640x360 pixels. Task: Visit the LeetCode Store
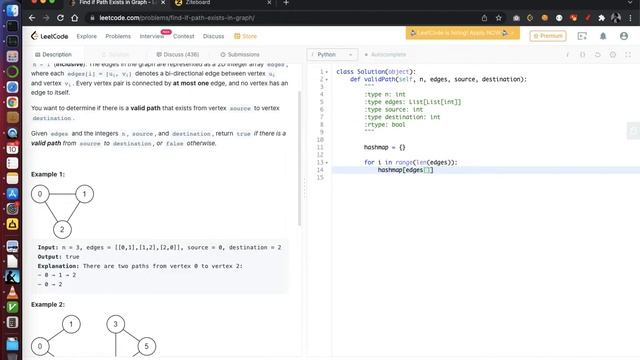[245, 36]
